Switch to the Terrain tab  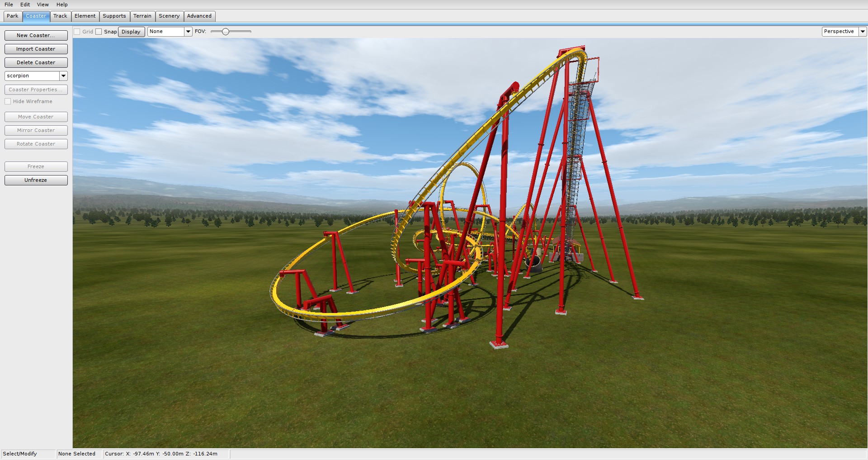click(142, 16)
